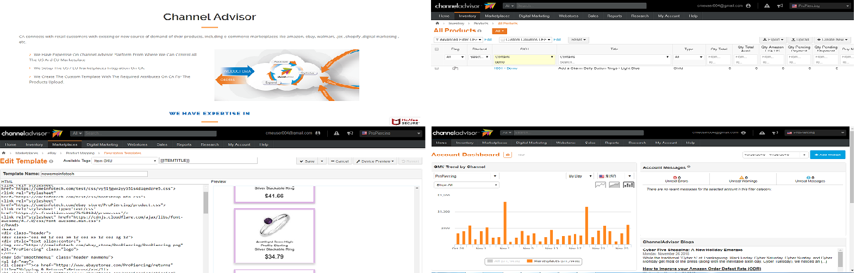The width and height of the screenshot is (868, 273).
Task: Toggle the Marketplaces series in GMV chart legend
Action: coord(553,261)
